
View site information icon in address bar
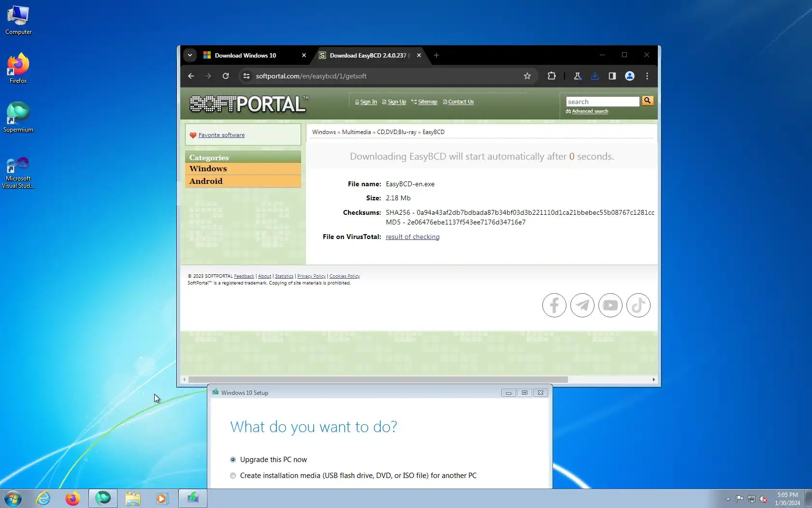tap(246, 76)
